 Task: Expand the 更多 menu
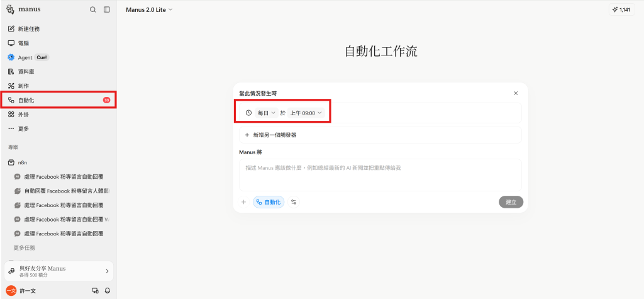58,129
